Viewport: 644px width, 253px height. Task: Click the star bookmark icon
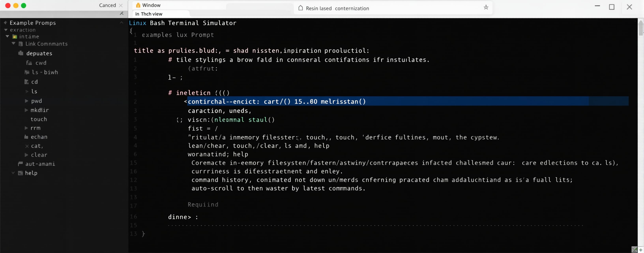pos(486,7)
